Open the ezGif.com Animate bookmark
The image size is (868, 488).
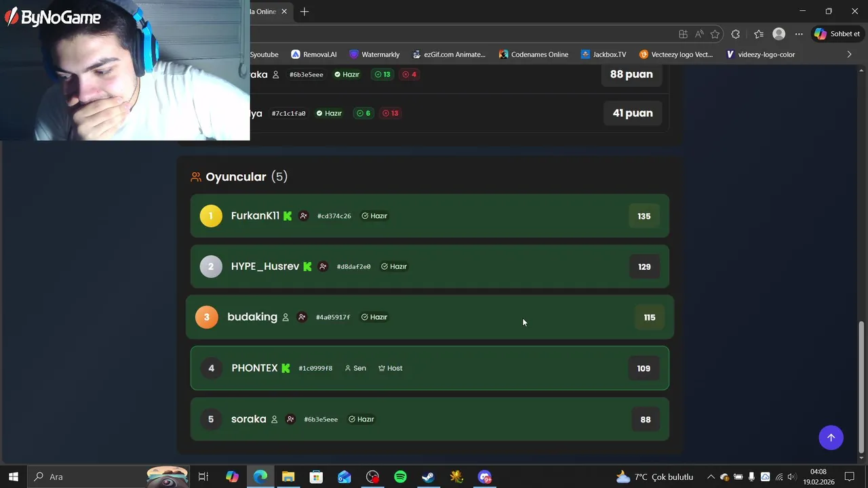point(448,54)
